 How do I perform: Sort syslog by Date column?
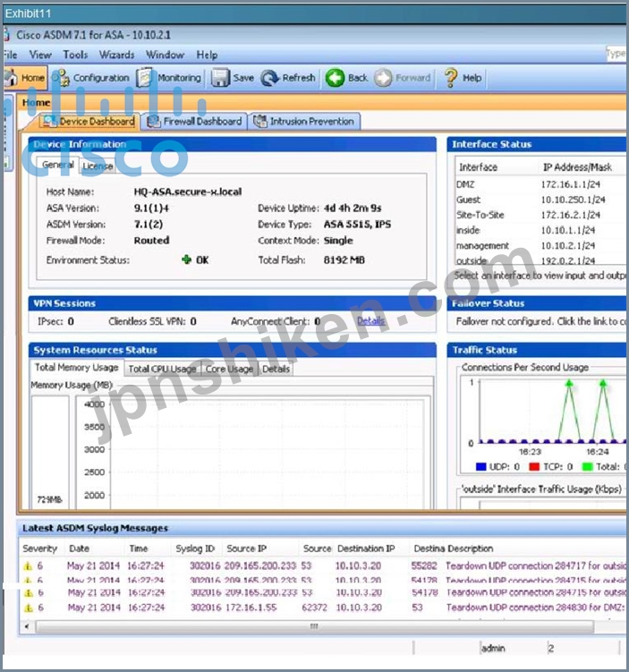[x=80, y=549]
